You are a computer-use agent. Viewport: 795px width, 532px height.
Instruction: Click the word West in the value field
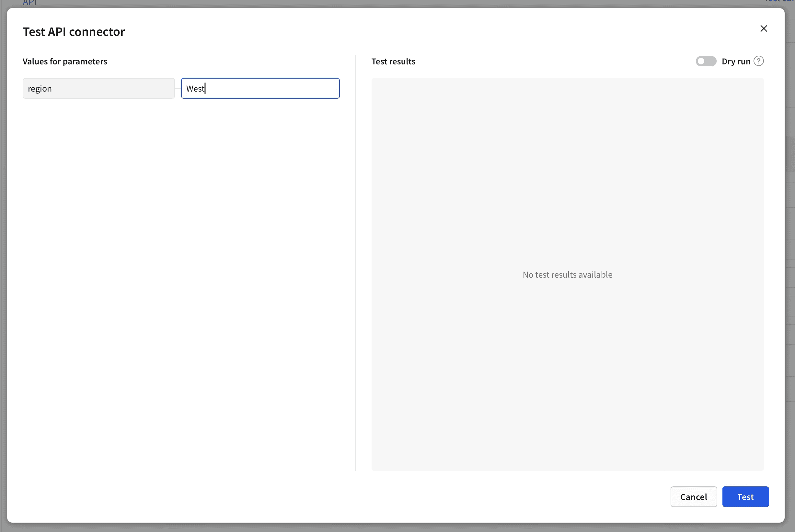pyautogui.click(x=195, y=89)
